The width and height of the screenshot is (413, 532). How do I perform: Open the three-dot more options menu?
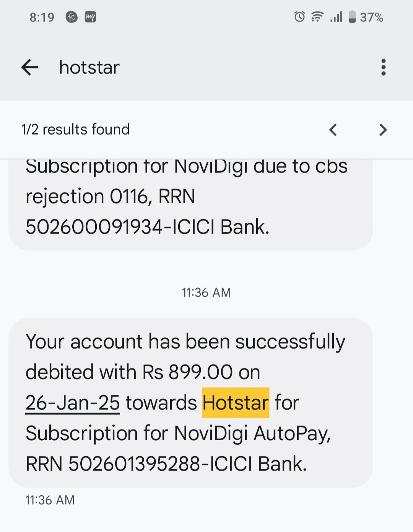pyautogui.click(x=383, y=67)
